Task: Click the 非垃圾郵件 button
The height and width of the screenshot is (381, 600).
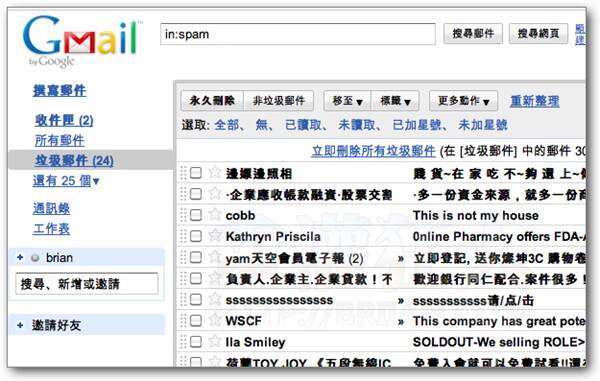Action: (x=279, y=101)
